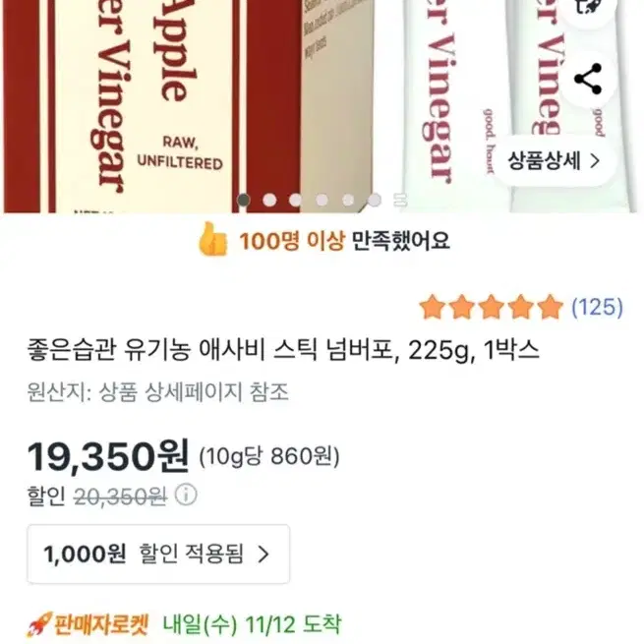Select the list icon after carousel dots
The height and width of the screenshot is (644, 644).
pyautogui.click(x=400, y=200)
